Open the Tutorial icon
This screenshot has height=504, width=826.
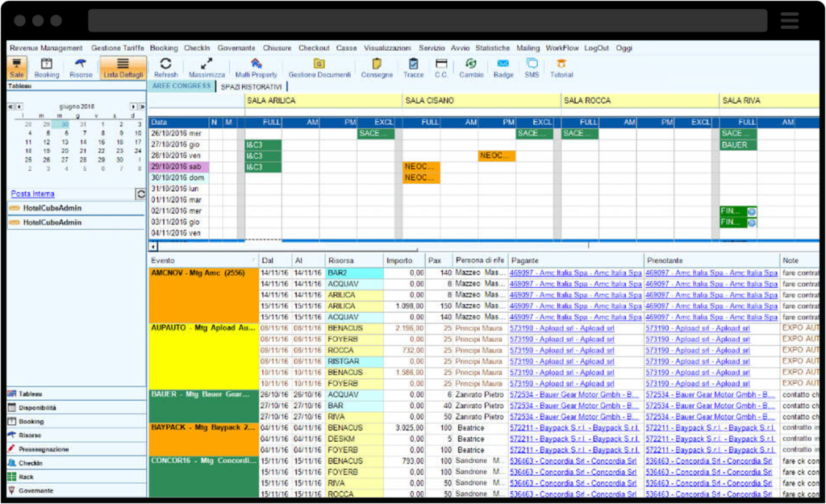click(x=561, y=68)
